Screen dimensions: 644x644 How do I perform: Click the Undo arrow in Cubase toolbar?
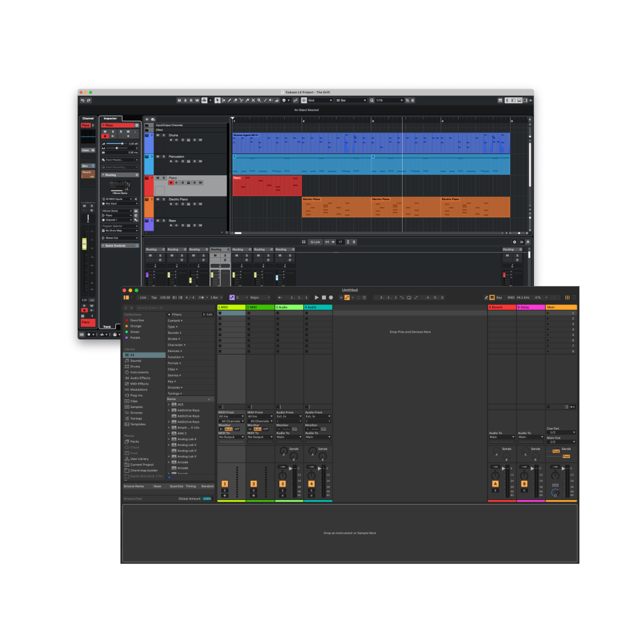click(x=83, y=100)
